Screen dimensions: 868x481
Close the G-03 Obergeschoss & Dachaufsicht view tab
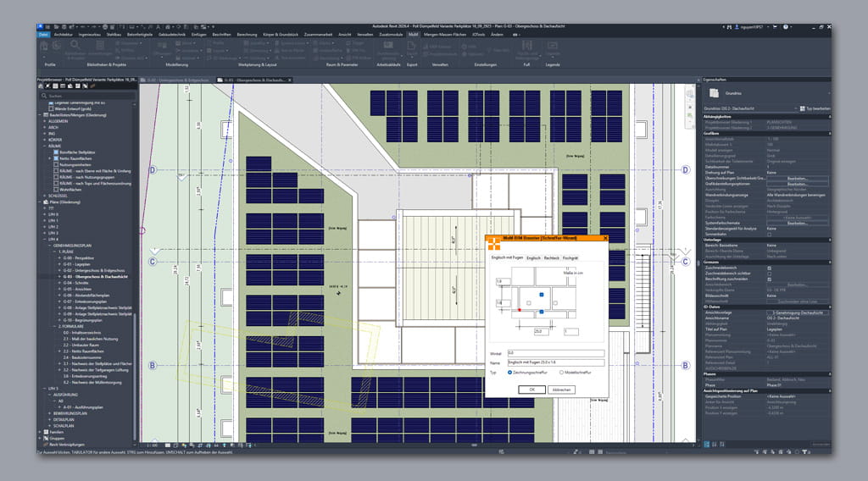(x=290, y=80)
